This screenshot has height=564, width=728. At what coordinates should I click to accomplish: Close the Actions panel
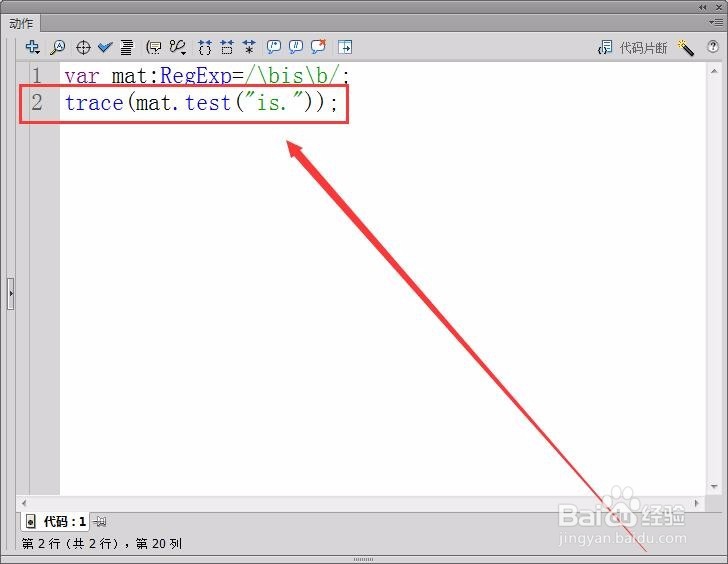point(719,7)
